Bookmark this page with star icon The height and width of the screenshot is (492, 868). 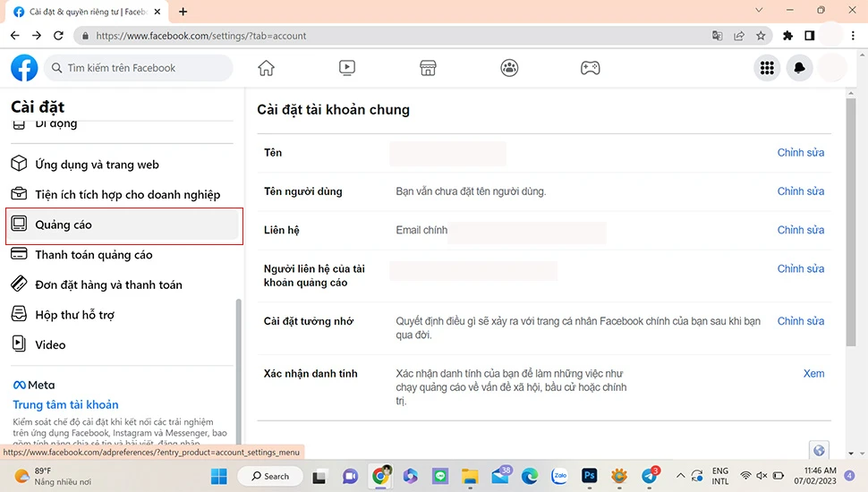(x=761, y=36)
